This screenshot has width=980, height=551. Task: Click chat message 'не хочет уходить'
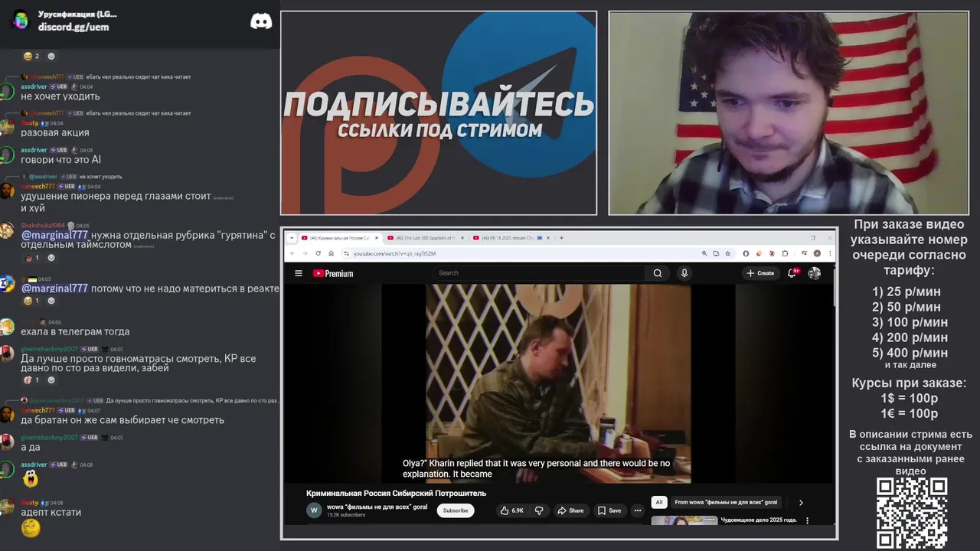point(60,96)
